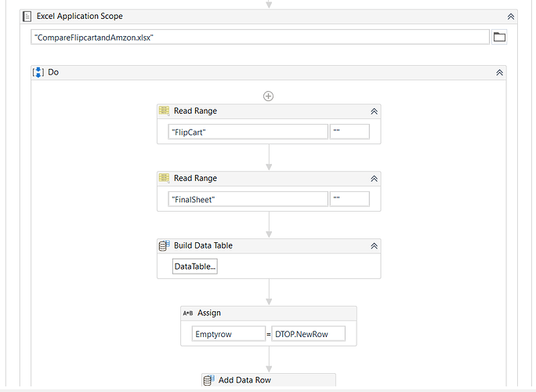The width and height of the screenshot is (536, 392).
Task: Collapse the Build Data Table activity
Action: (x=374, y=246)
